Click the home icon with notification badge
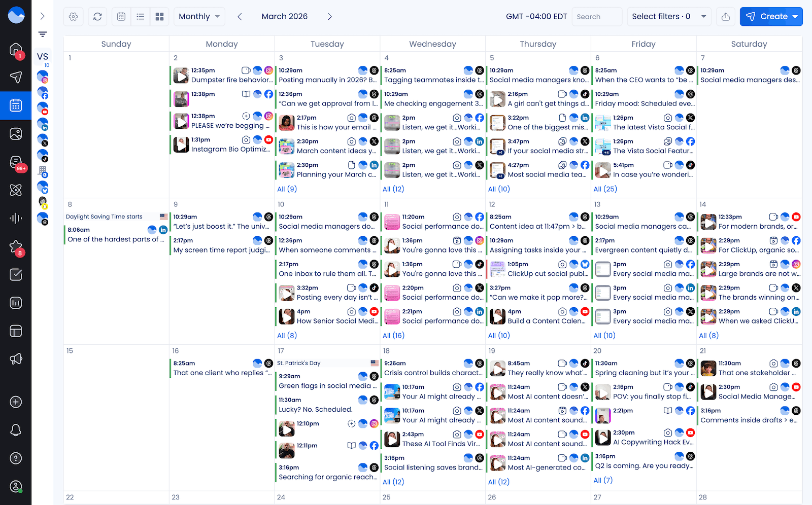 [x=16, y=51]
